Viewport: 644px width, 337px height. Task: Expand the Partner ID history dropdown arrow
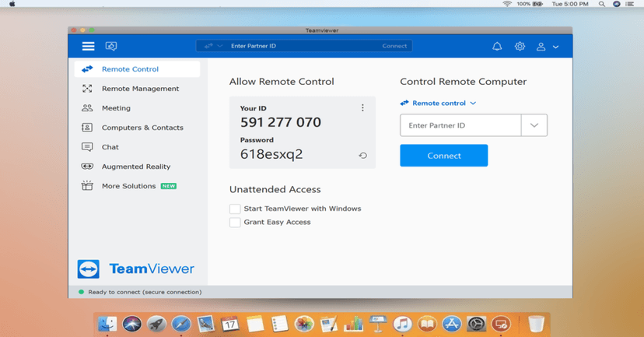pyautogui.click(x=534, y=125)
